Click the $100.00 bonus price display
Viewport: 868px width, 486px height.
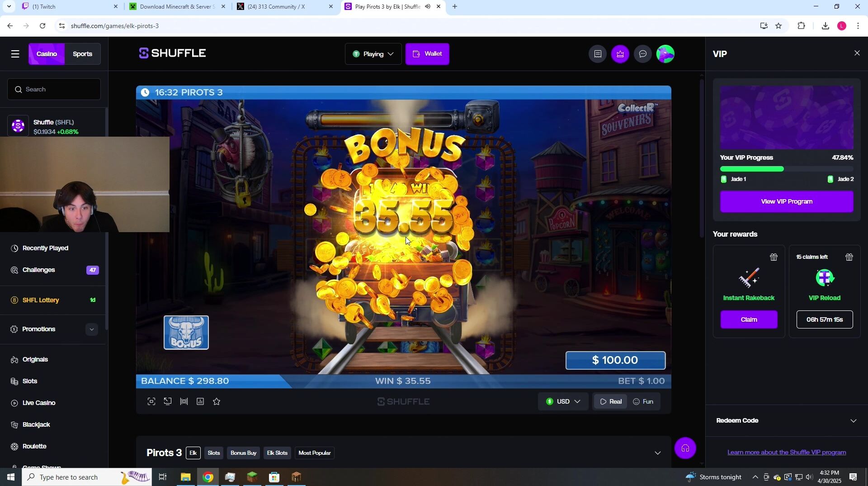[615, 361]
